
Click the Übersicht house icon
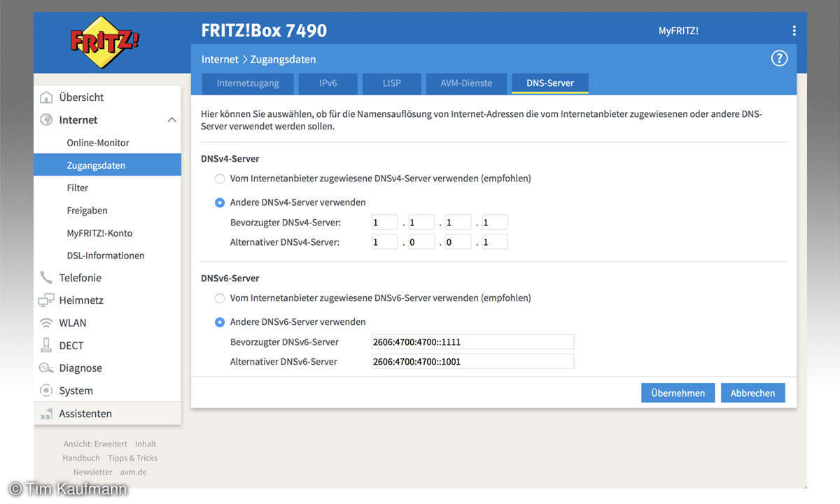[x=46, y=97]
